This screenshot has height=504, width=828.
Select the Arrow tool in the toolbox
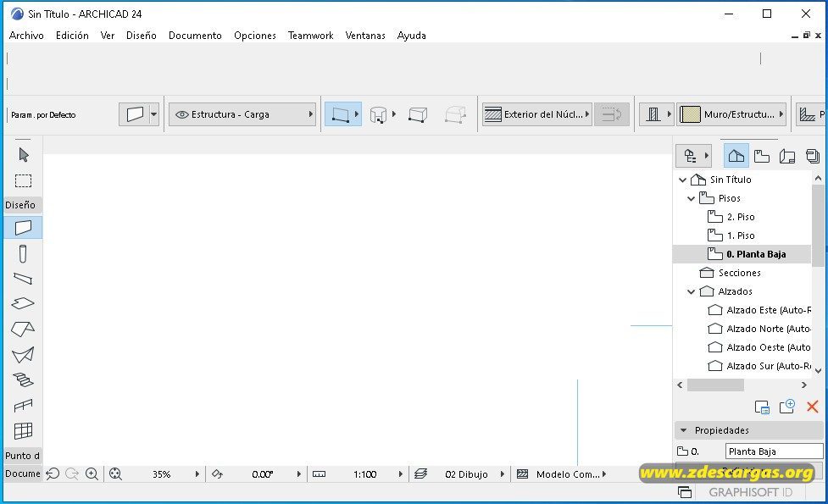pos(23,155)
